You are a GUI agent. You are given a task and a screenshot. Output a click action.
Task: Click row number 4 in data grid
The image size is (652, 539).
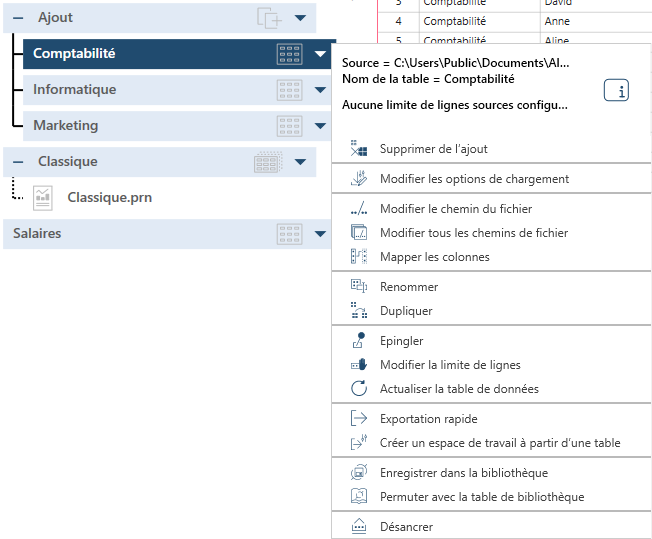tap(398, 21)
